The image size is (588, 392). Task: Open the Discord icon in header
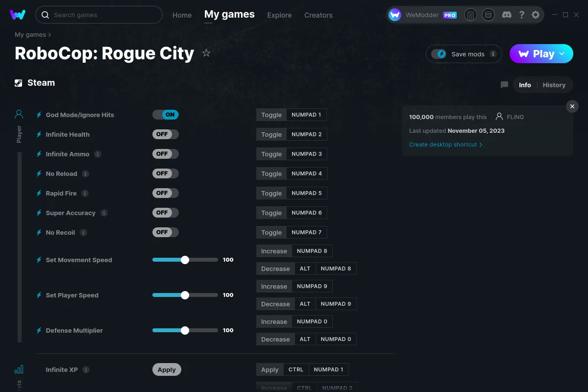pyautogui.click(x=507, y=15)
